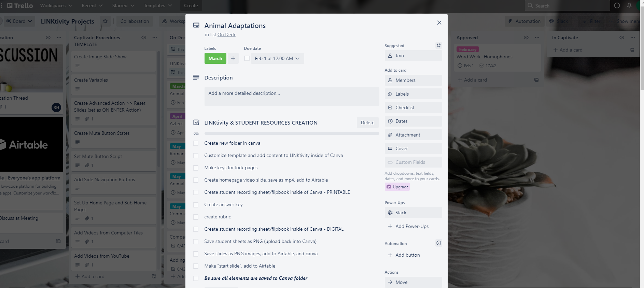Watch toggle eye on Captivate Procedures list
Viewport: 644px width, 288px height.
point(144,38)
